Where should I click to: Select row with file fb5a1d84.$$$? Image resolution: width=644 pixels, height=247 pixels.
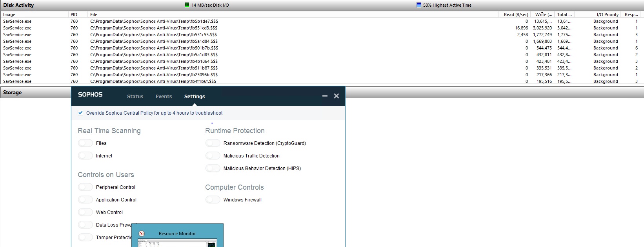[322, 41]
